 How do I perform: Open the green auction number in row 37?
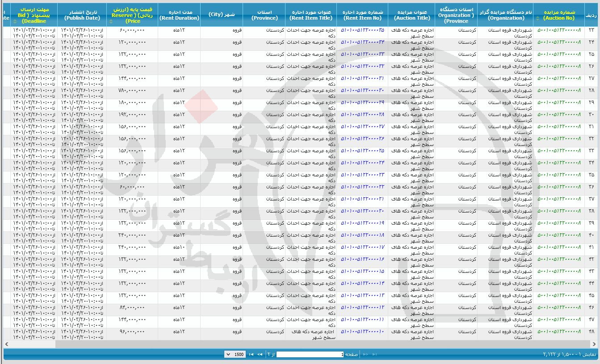click(x=559, y=199)
